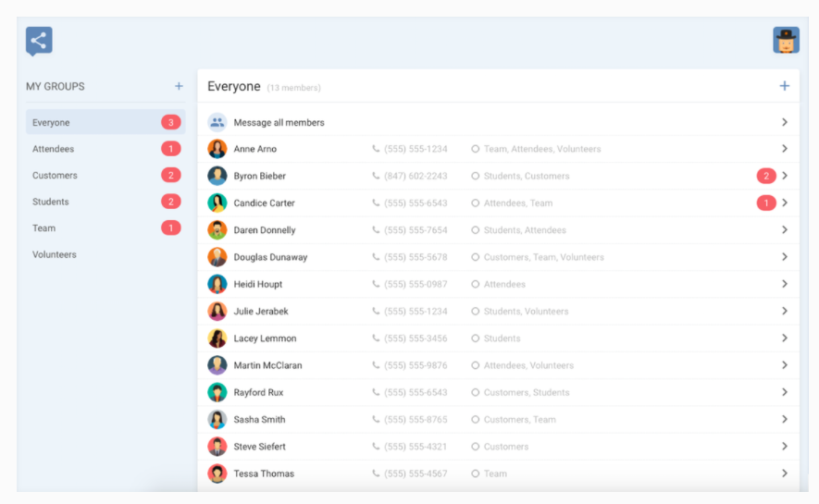This screenshot has height=504, width=819.
Task: Click Steve Siefert's avatar
Action: click(x=217, y=447)
